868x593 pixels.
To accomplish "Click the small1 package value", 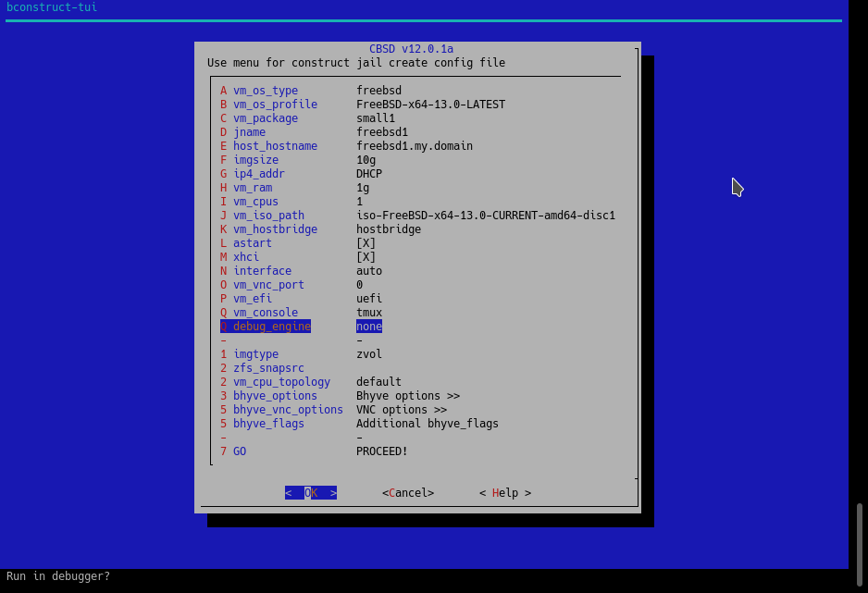I will pyautogui.click(x=376, y=117).
